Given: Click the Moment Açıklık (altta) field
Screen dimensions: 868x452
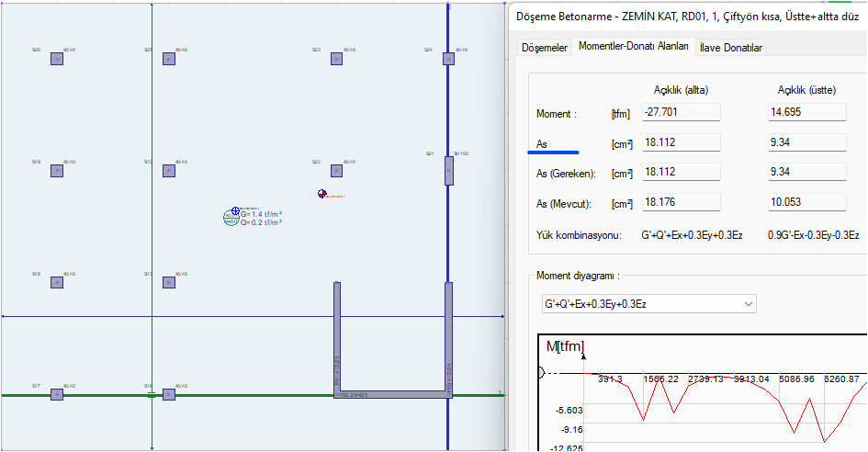Looking at the screenshot, I should click(x=681, y=113).
